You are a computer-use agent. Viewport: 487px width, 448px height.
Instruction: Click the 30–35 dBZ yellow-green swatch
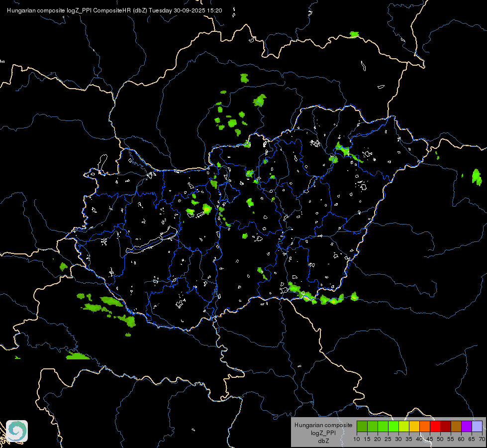point(403,426)
